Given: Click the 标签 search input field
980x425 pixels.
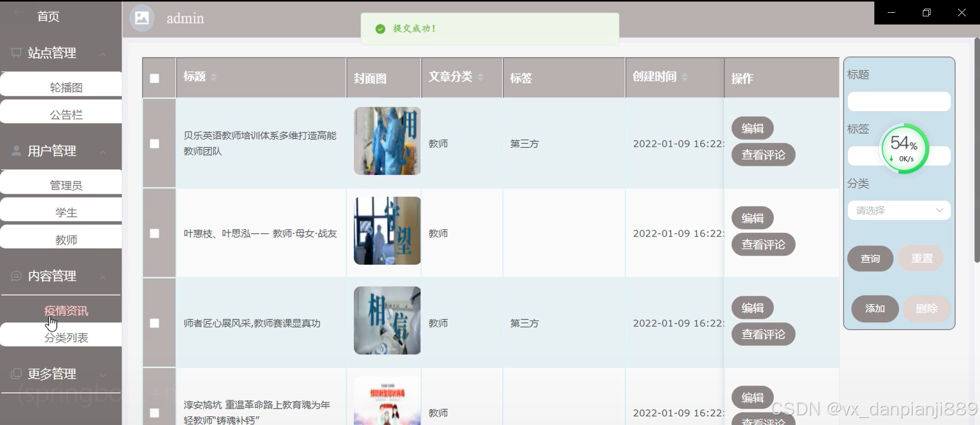Looking at the screenshot, I should pos(899,156).
